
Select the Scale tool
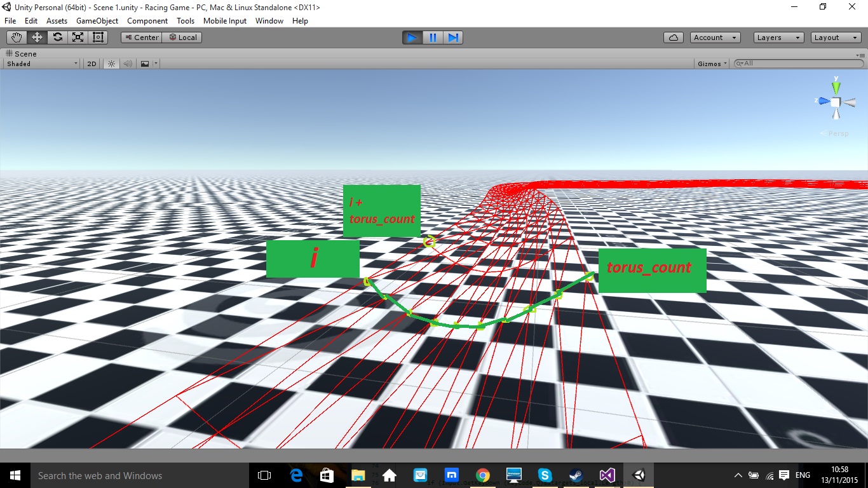pos(78,37)
